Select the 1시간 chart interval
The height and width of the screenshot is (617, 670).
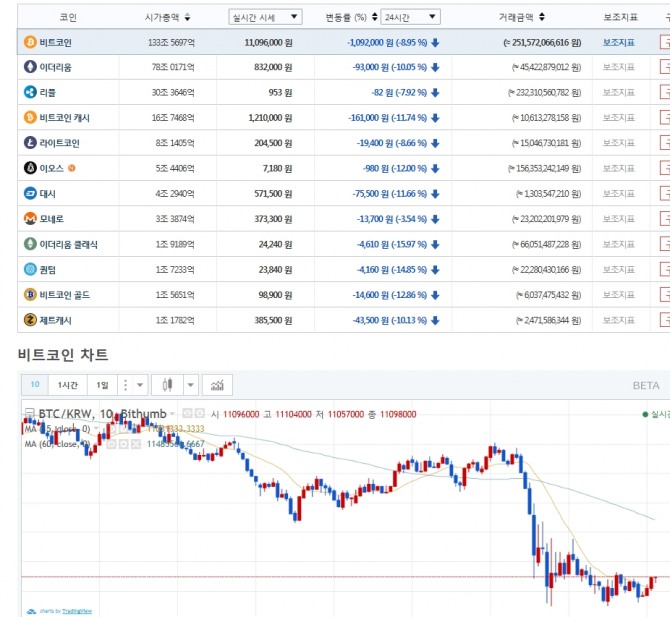(68, 385)
